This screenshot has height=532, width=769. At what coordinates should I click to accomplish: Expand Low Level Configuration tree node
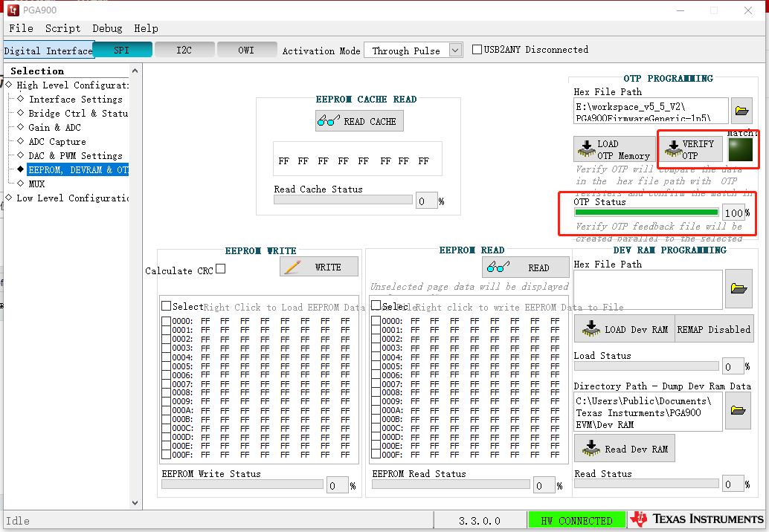[x=8, y=198]
